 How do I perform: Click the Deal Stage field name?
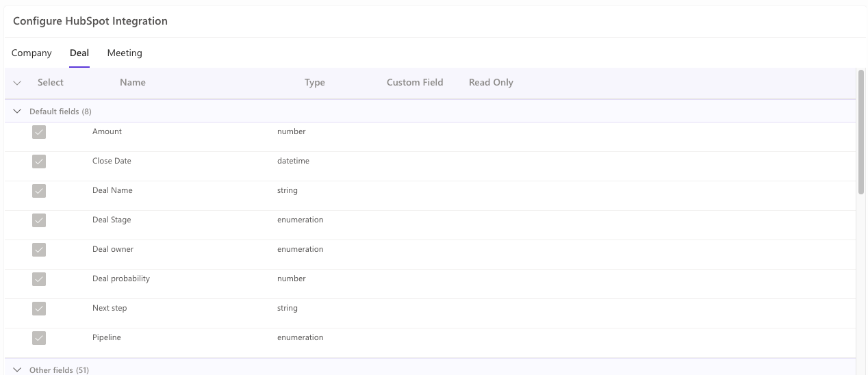click(x=112, y=220)
